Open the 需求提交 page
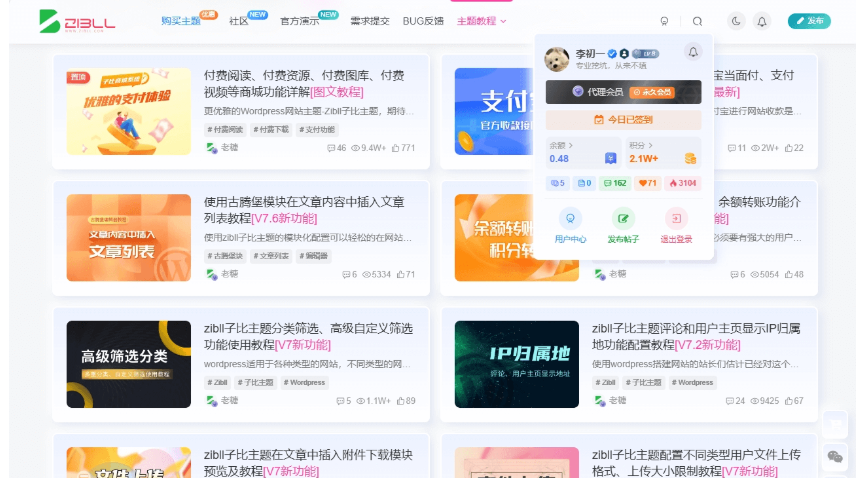 [370, 21]
